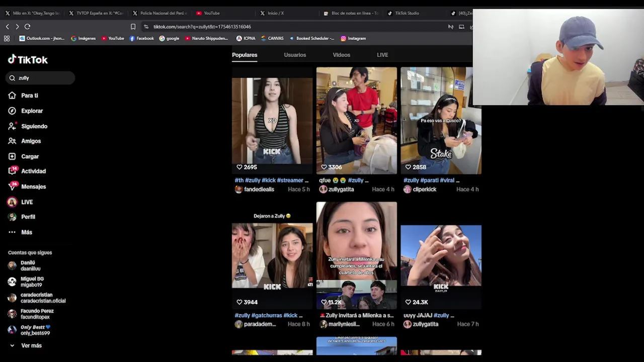
Task: Open Amigos friends icon
Action: click(12, 141)
